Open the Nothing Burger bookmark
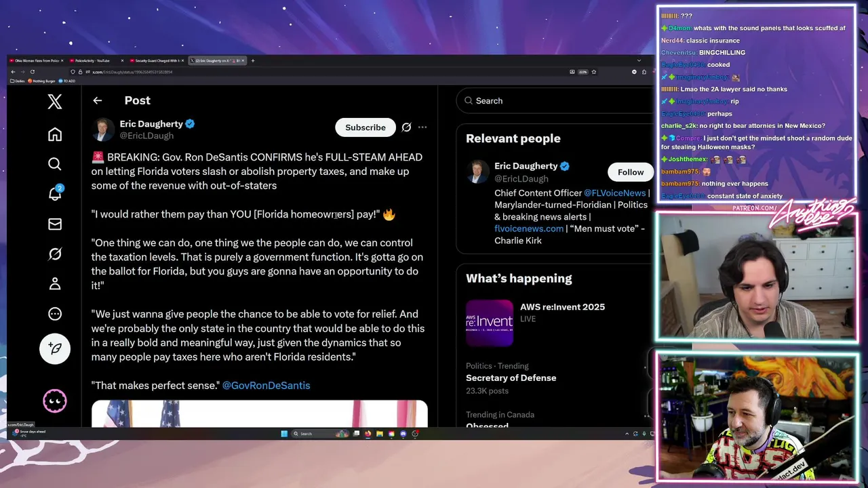The height and width of the screenshot is (488, 868). 42,81
